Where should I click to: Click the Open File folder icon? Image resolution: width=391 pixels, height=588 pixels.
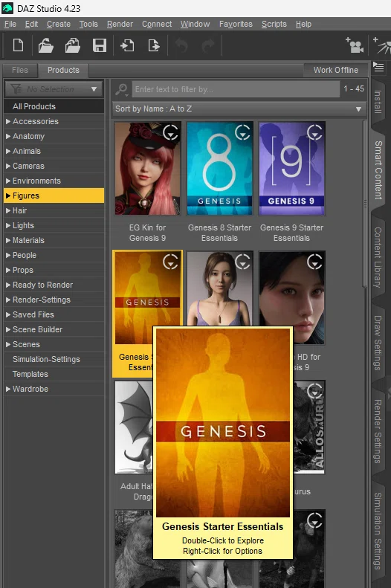46,45
